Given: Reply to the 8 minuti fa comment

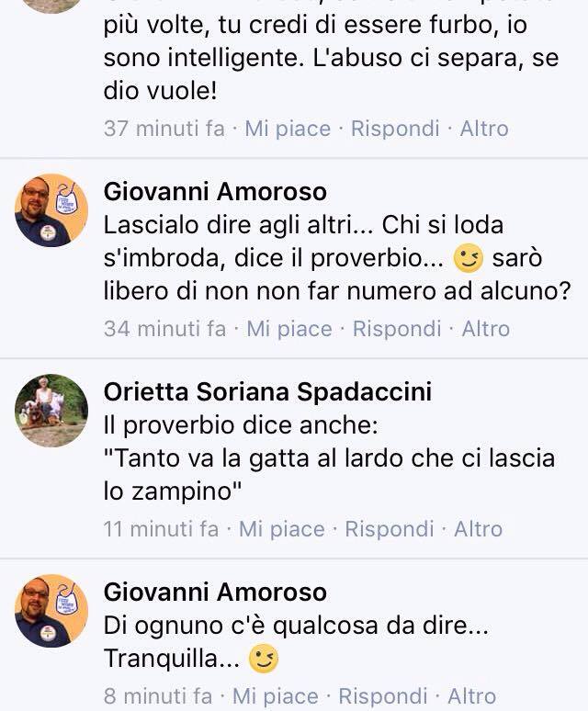Looking at the screenshot, I should [383, 696].
